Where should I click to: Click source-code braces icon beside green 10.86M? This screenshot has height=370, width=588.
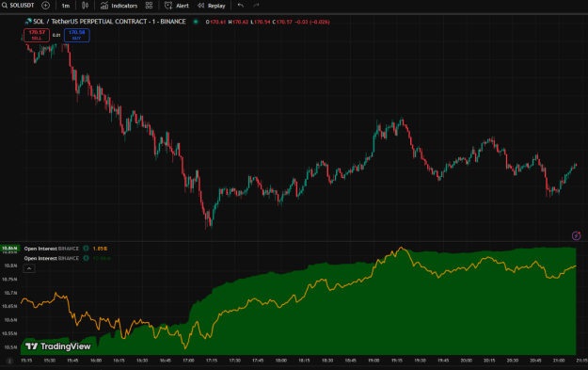pyautogui.click(x=86, y=258)
